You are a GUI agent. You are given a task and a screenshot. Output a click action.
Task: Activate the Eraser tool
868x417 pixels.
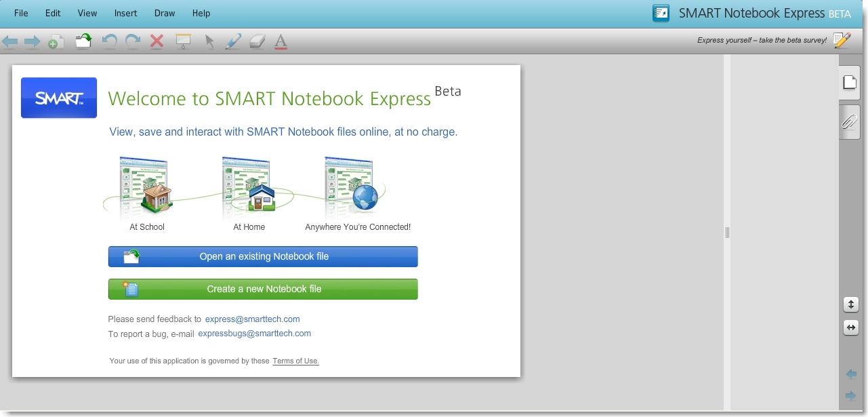click(x=257, y=41)
